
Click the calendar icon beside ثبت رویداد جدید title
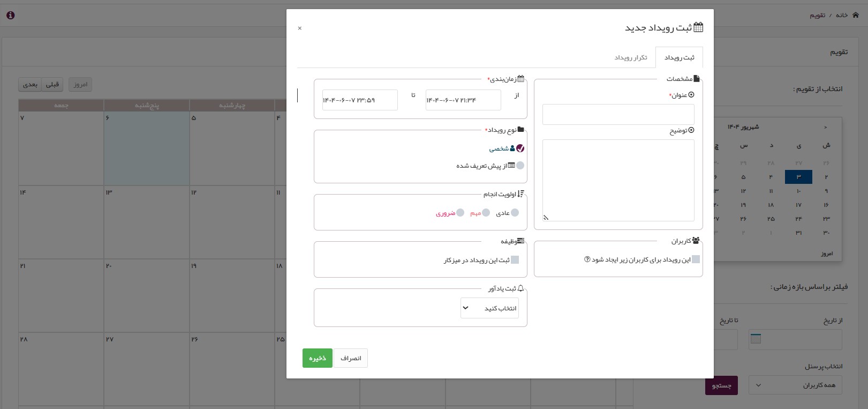(x=698, y=27)
